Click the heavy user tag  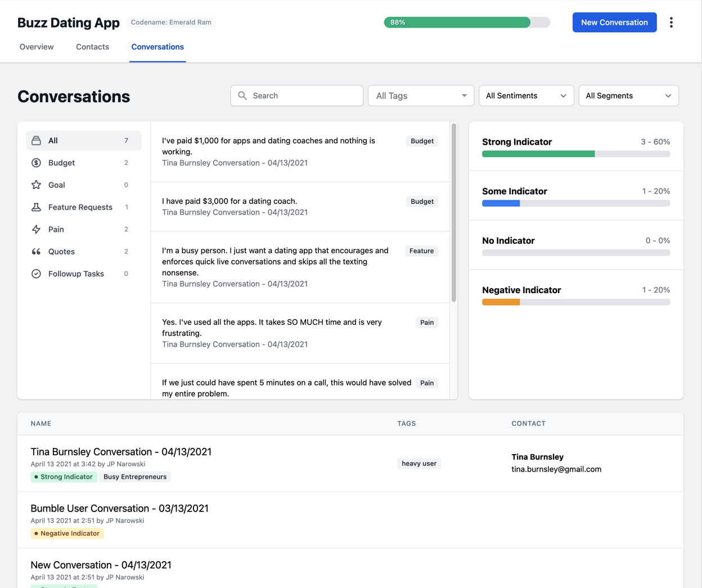(419, 464)
